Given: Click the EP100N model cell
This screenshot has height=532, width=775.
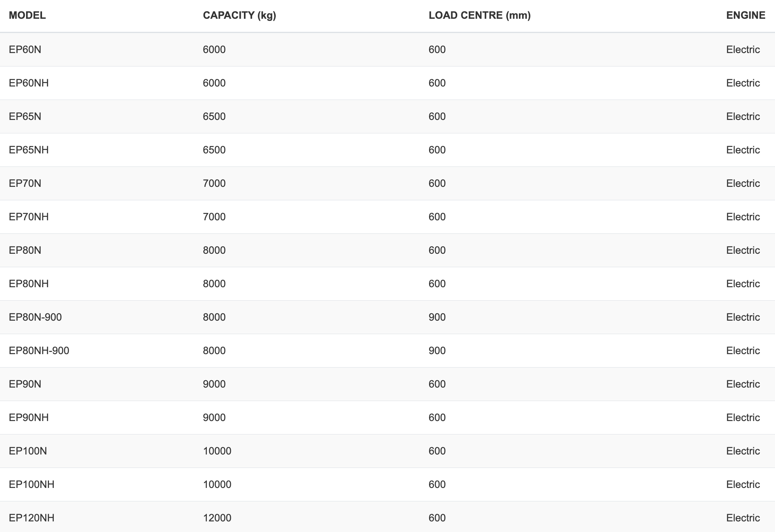Looking at the screenshot, I should tap(28, 451).
